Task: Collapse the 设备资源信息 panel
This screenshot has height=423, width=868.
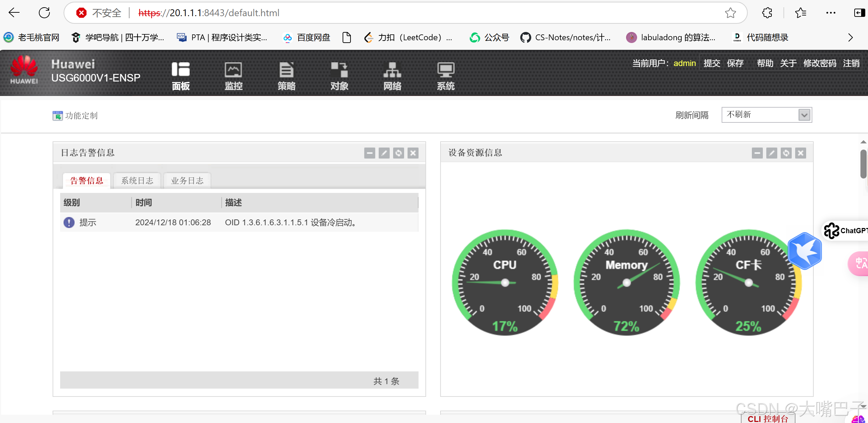Action: pyautogui.click(x=758, y=153)
